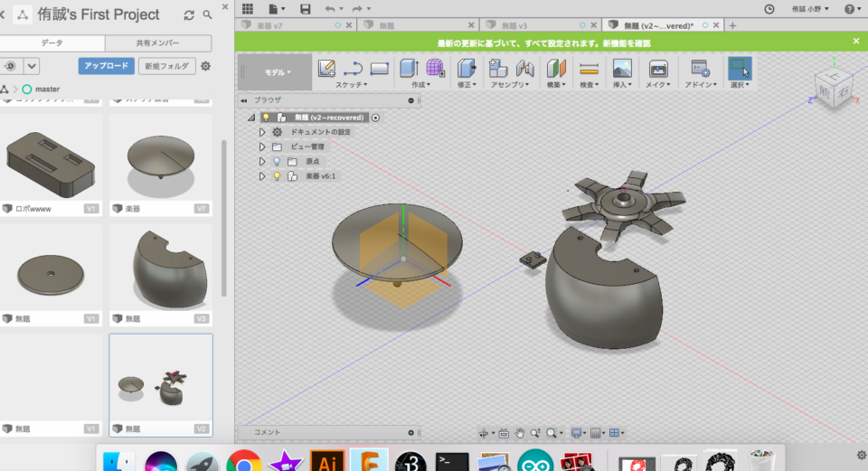868x471 pixels.
Task: Select the Insert image 挿入 tool
Action: point(622,68)
